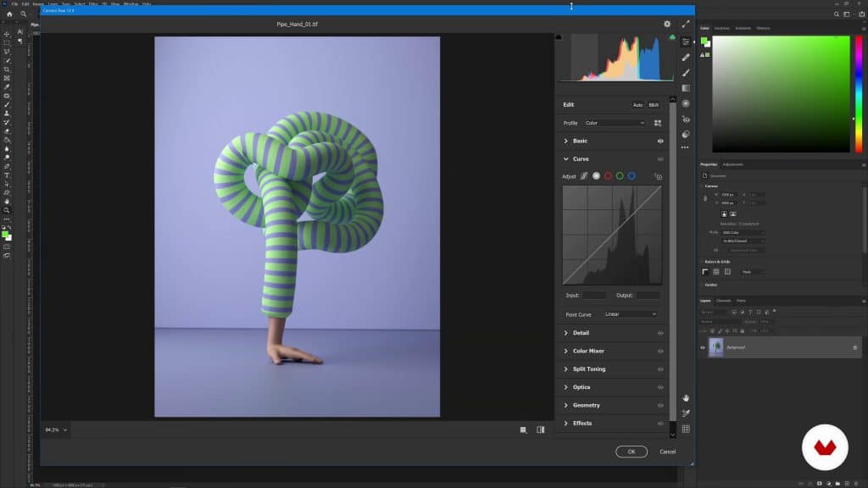Viewport: 868px width, 488px height.
Task: Hide the Background layer
Action: [x=702, y=347]
